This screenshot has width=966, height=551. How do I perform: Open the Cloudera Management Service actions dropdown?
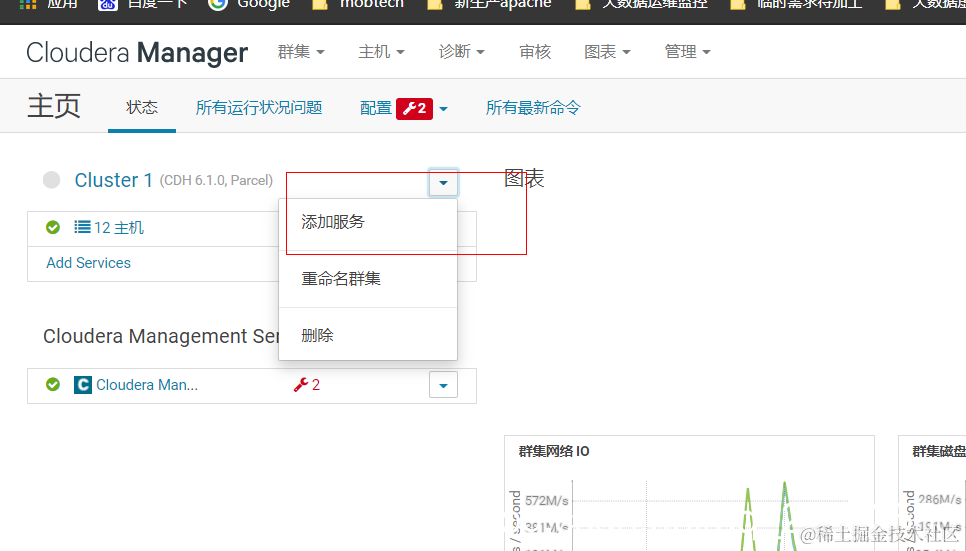tap(443, 385)
